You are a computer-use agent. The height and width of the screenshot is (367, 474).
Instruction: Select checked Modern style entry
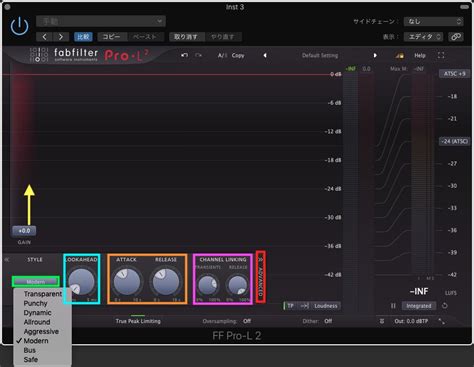pos(36,341)
